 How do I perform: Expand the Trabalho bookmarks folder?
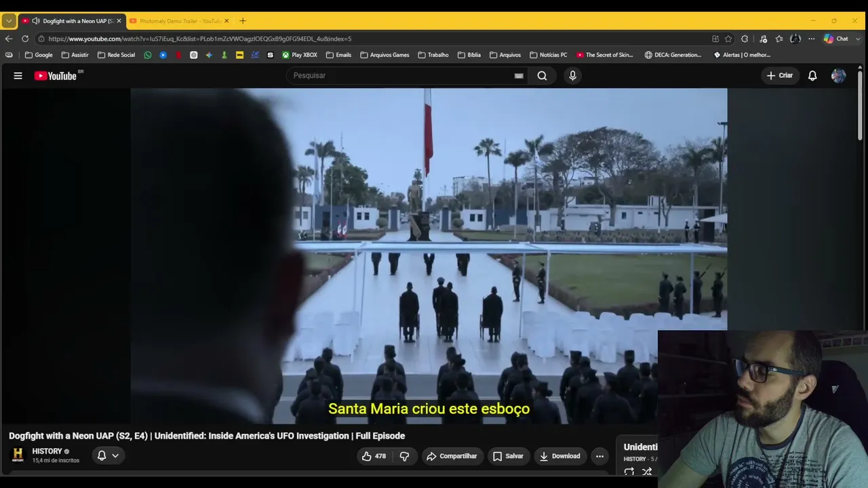point(433,55)
